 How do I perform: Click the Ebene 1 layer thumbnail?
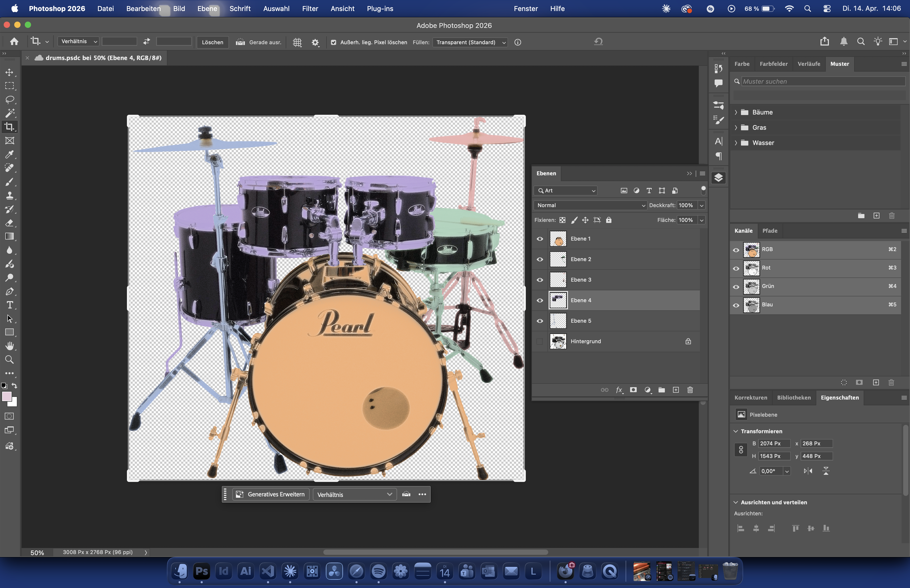[x=558, y=239]
